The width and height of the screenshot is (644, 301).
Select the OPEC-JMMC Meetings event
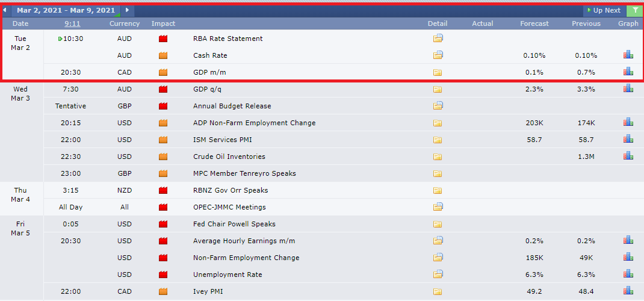pos(229,207)
